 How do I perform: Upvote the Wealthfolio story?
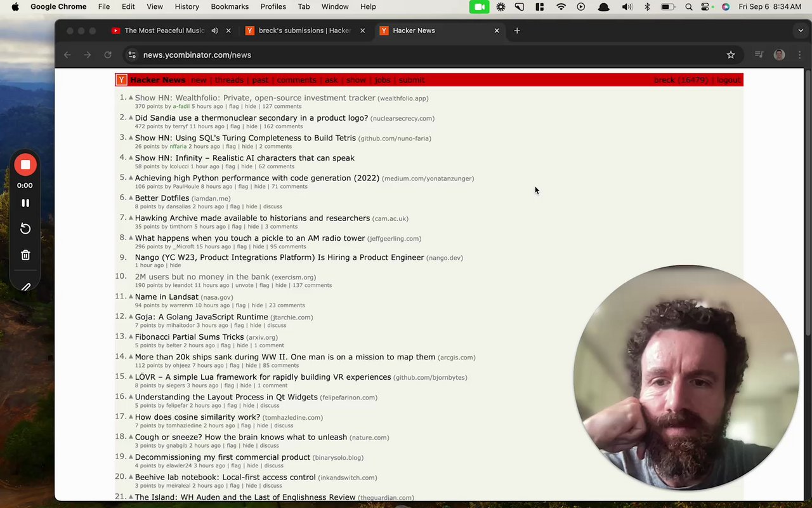[x=131, y=98]
